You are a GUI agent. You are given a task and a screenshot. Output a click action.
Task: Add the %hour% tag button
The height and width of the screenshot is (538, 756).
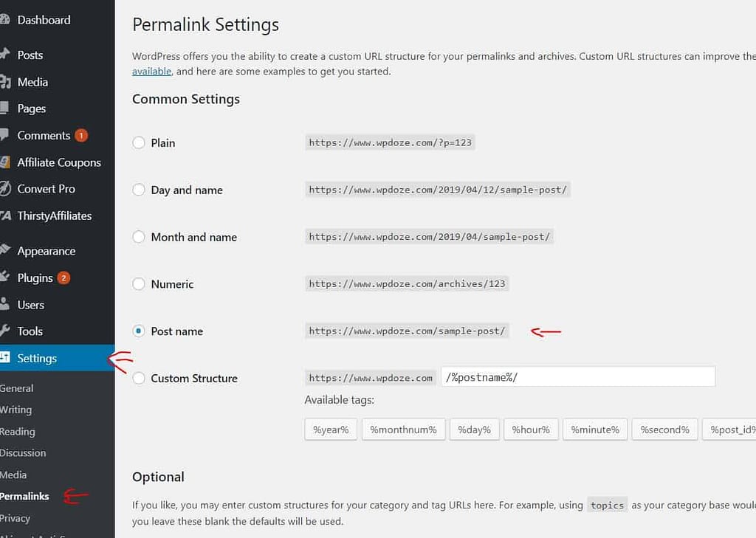(531, 430)
